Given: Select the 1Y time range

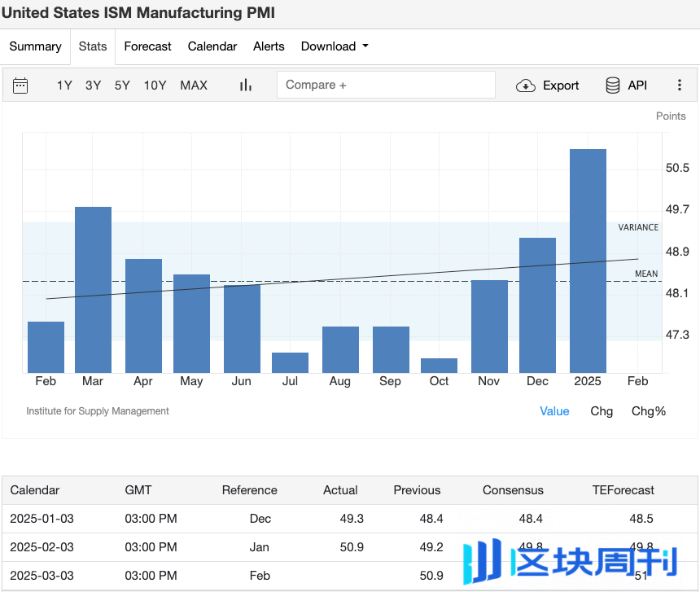Looking at the screenshot, I should [x=64, y=86].
